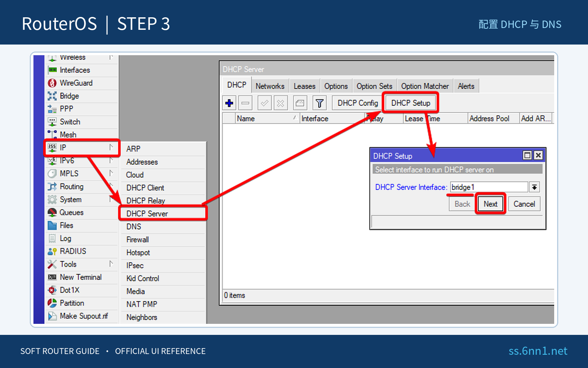Click the comment toolbar icon
The width and height of the screenshot is (588, 368).
coord(300,103)
